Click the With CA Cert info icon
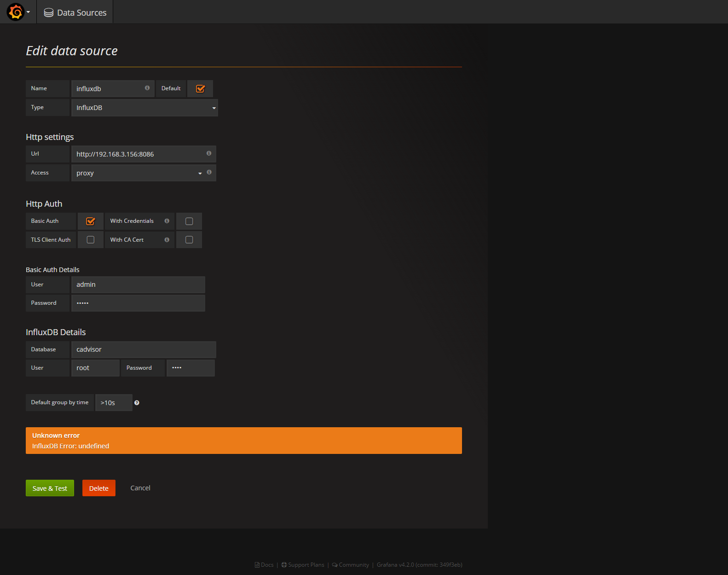The width and height of the screenshot is (728, 575). (x=167, y=240)
